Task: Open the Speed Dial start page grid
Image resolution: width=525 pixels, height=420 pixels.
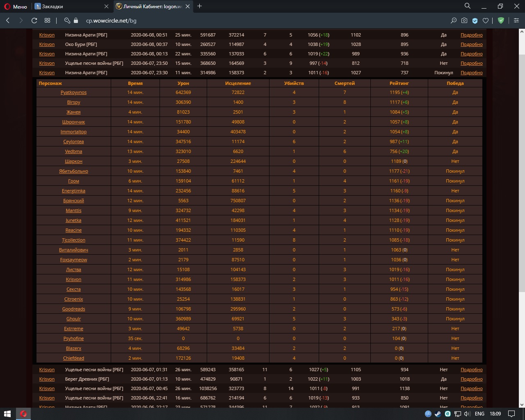Action: [x=48, y=21]
